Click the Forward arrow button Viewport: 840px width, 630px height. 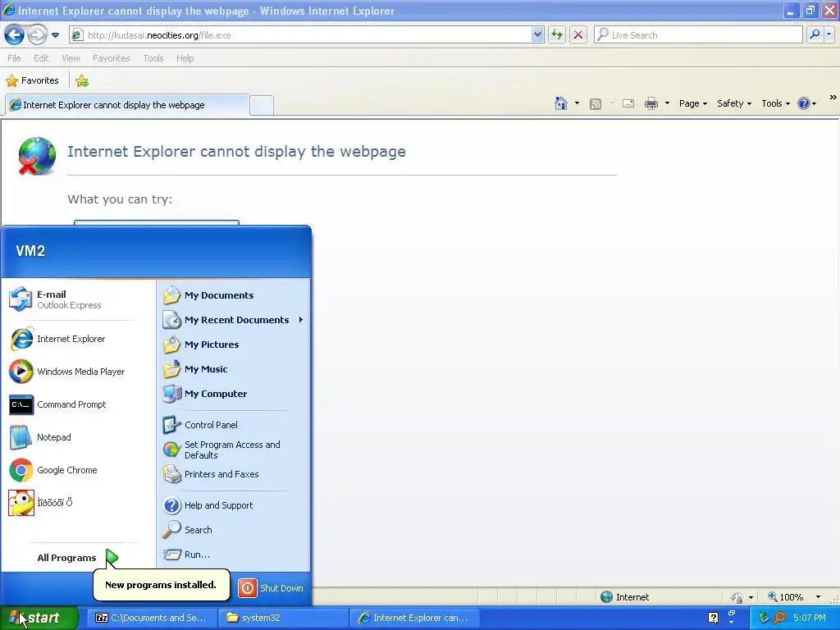click(37, 35)
